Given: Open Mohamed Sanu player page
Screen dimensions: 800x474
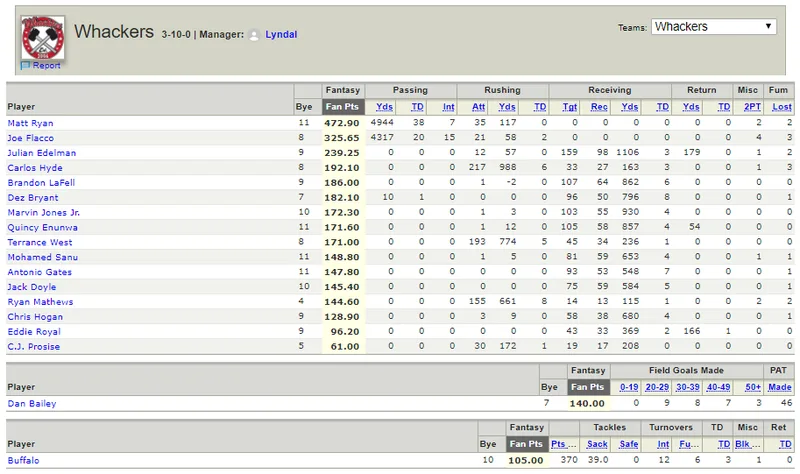Looking at the screenshot, I should [x=42, y=257].
